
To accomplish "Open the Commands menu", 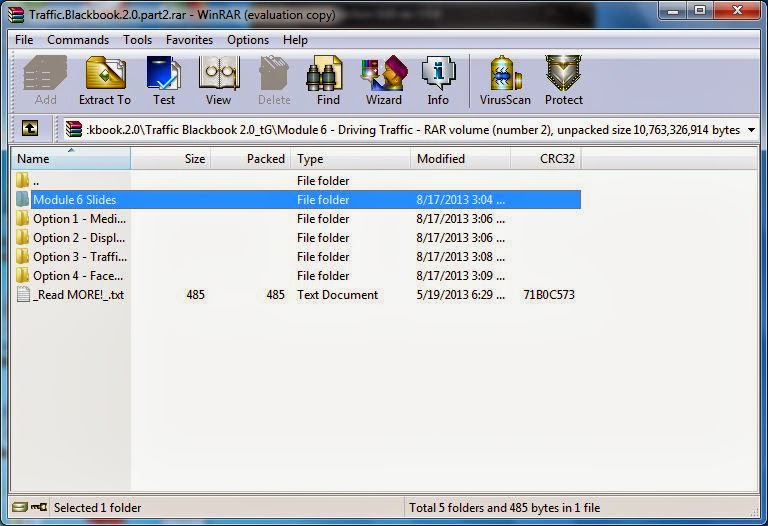I will [78, 40].
